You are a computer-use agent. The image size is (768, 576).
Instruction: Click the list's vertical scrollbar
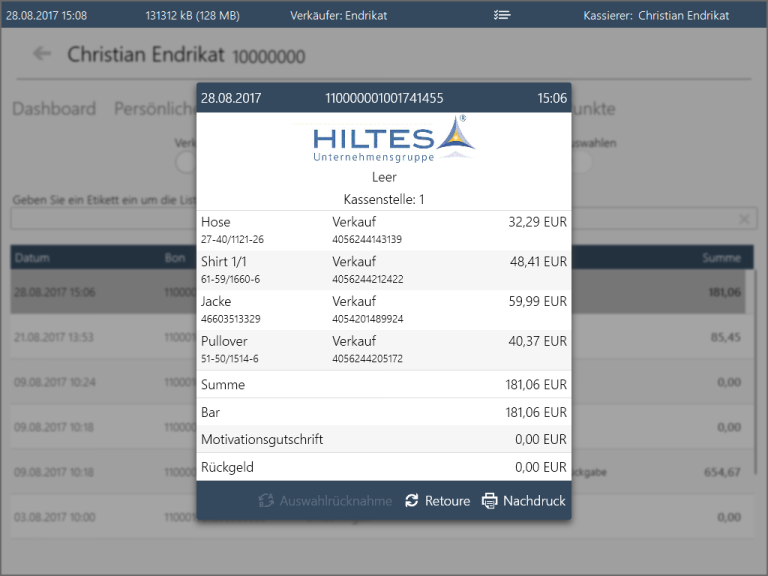tap(757, 340)
